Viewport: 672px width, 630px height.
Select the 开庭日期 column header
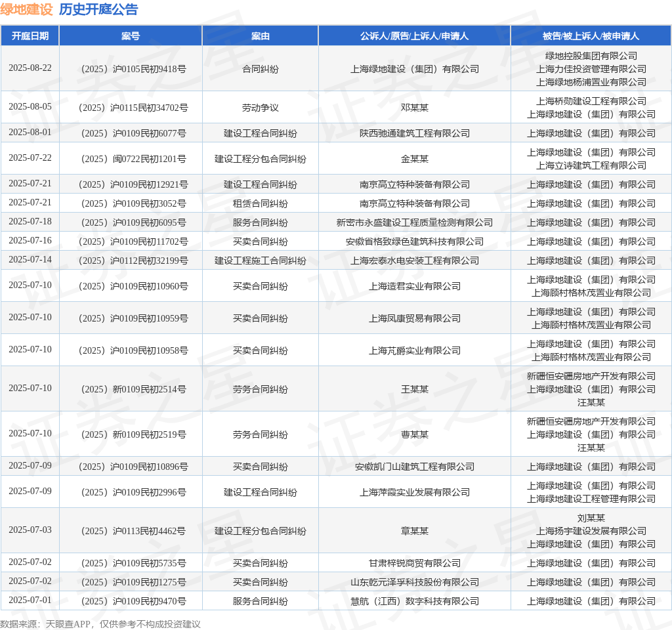tap(30, 36)
